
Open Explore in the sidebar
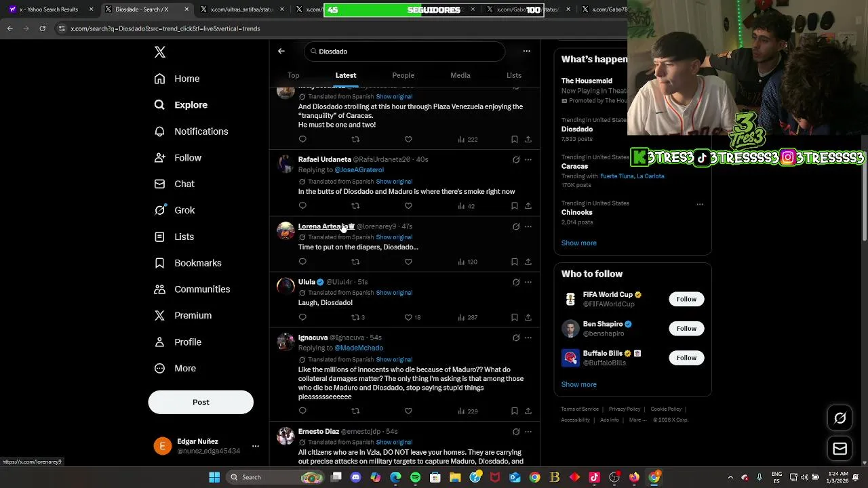(181, 105)
